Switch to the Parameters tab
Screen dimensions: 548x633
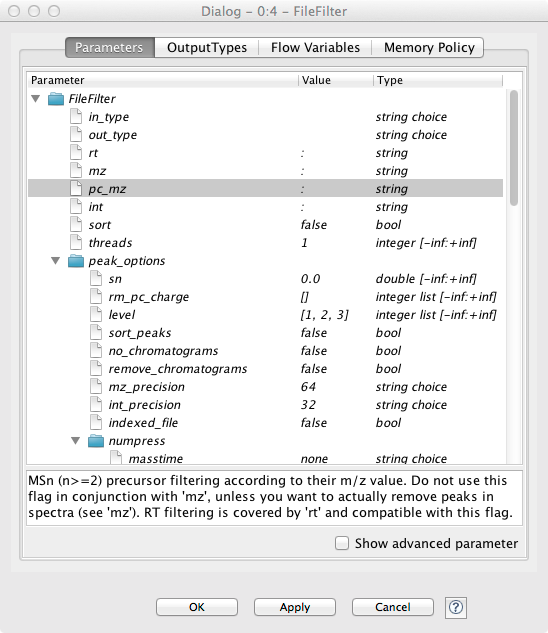pyautogui.click(x=109, y=48)
